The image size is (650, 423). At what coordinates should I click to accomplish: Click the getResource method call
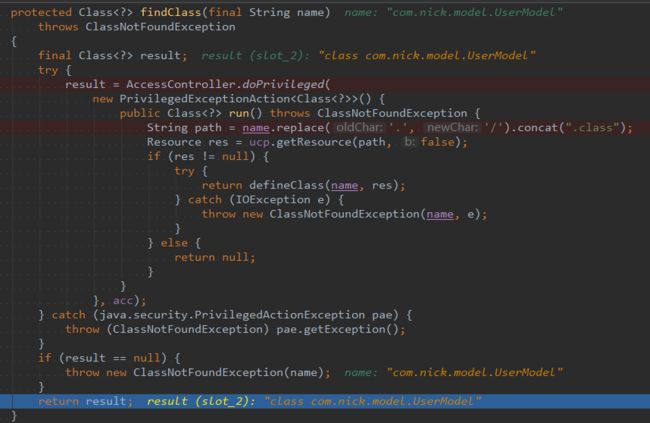[314, 142]
